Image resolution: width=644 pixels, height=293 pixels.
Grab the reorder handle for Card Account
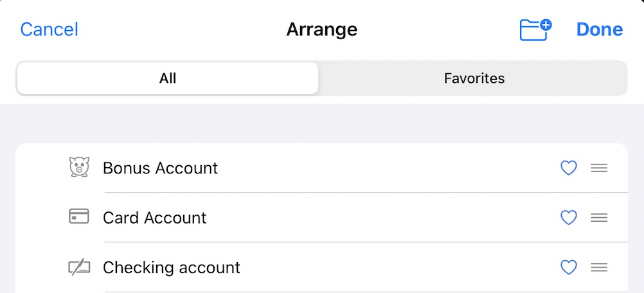coord(599,218)
